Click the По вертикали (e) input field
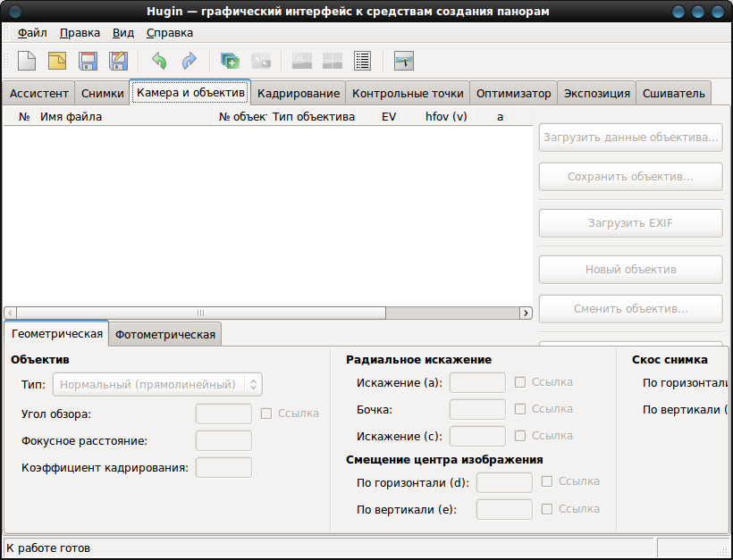733x560 pixels. [x=504, y=509]
